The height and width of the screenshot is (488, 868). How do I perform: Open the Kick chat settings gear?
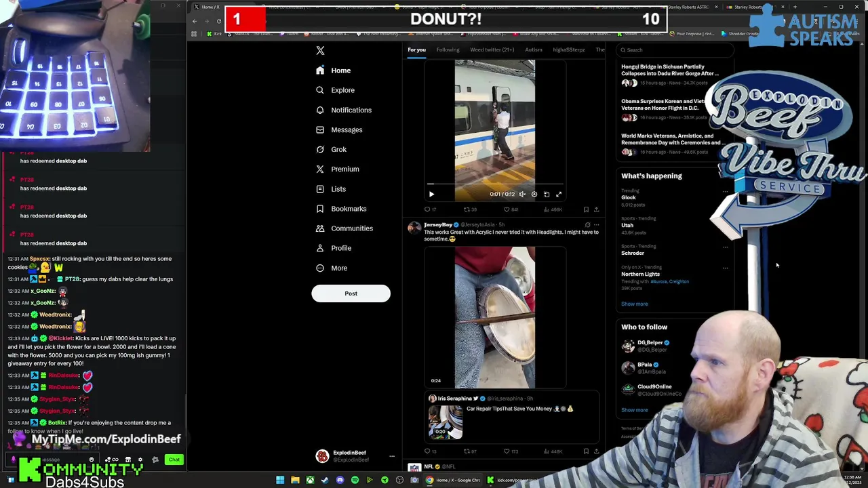pyautogui.click(x=140, y=460)
